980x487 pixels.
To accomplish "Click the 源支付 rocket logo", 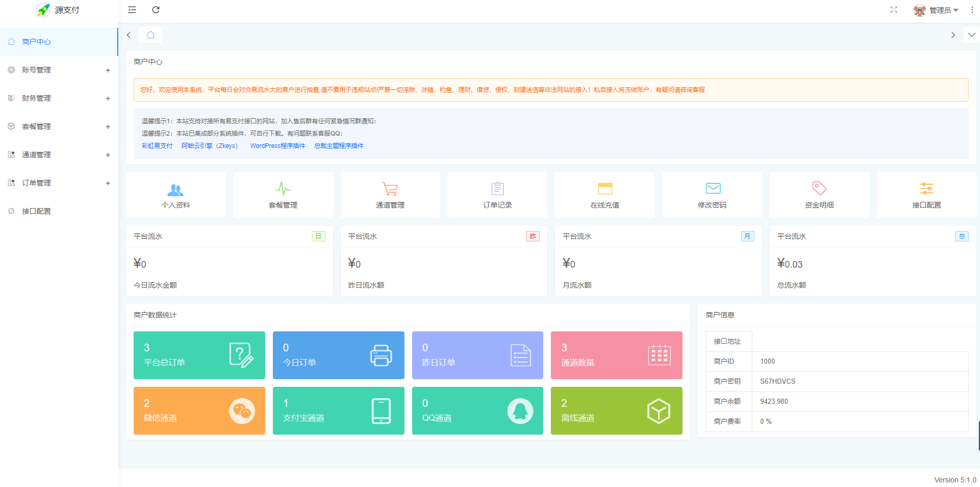I will click(x=44, y=10).
